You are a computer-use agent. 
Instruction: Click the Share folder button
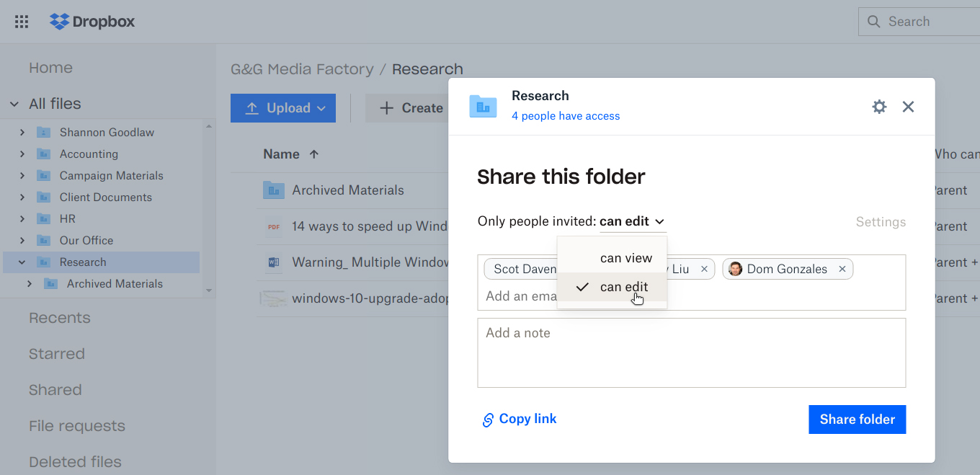pos(857,419)
